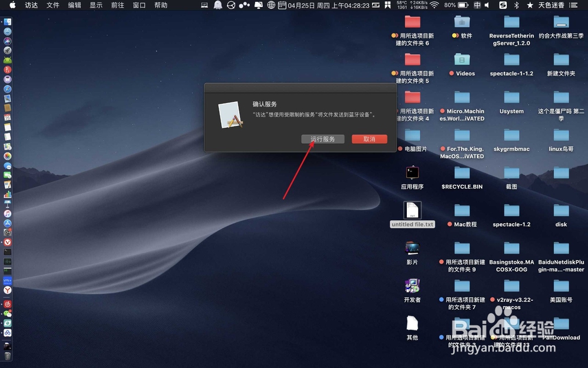This screenshot has width=588, height=368.
Task: Open the 显示 menu
Action: pos(96,5)
